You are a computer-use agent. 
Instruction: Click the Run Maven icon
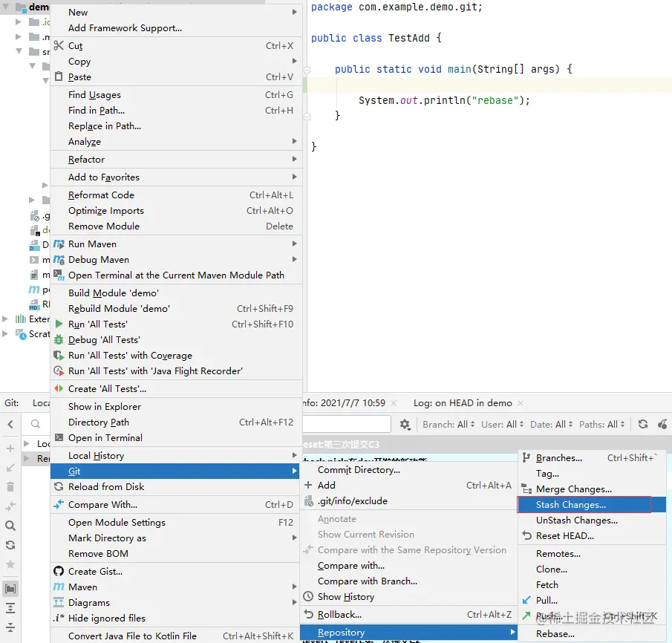tap(59, 244)
